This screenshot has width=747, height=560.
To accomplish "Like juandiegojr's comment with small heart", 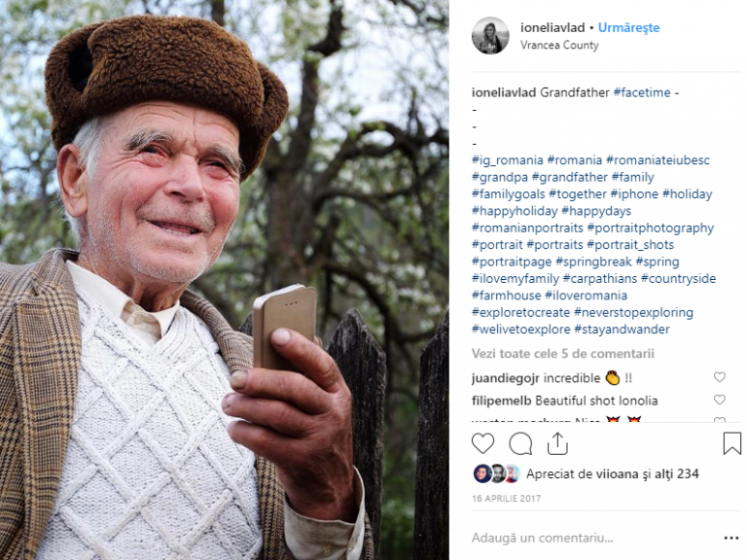I will [x=720, y=377].
